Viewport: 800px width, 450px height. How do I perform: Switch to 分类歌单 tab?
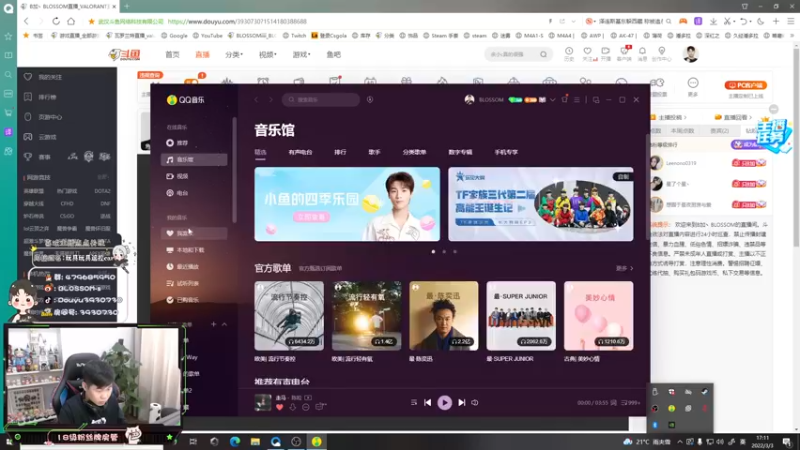coord(414,152)
